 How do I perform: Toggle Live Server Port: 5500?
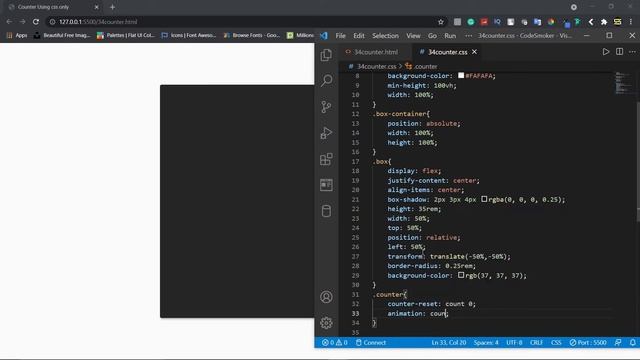click(x=588, y=342)
